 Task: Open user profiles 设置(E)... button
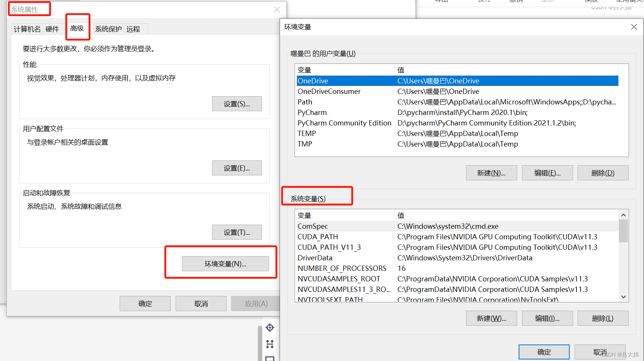[237, 168]
